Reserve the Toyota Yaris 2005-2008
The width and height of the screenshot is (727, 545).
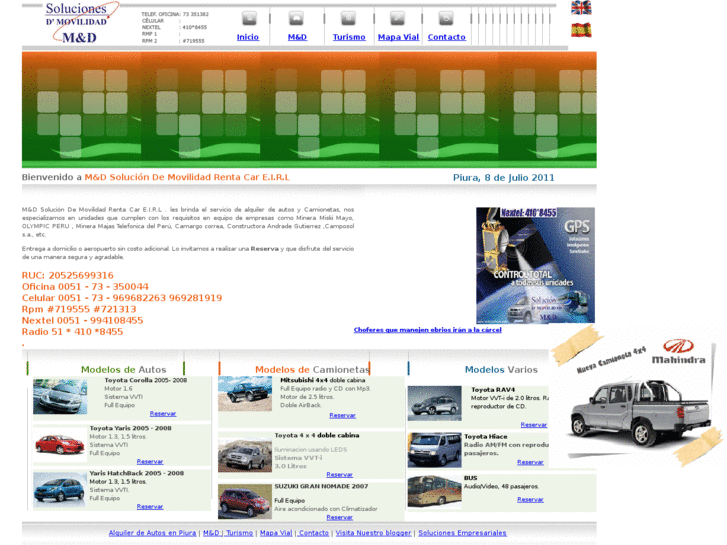150,462
